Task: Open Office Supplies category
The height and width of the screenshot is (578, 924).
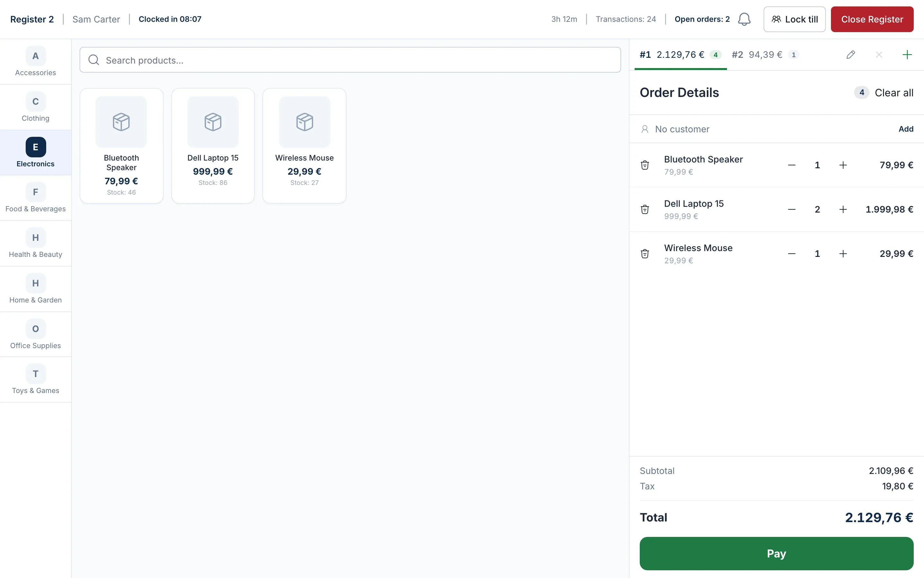Action: point(36,335)
